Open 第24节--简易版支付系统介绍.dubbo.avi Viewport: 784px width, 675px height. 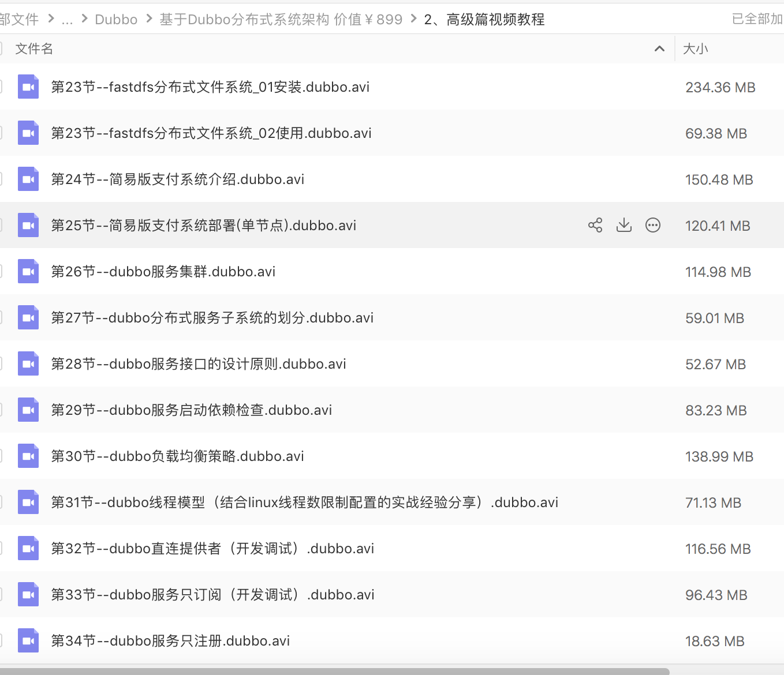177,179
